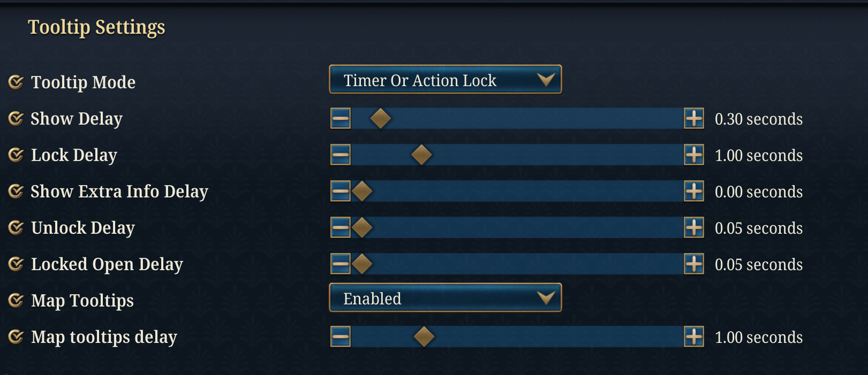The height and width of the screenshot is (375, 868).
Task: Decrease Lock Delay with minus button
Action: click(341, 155)
